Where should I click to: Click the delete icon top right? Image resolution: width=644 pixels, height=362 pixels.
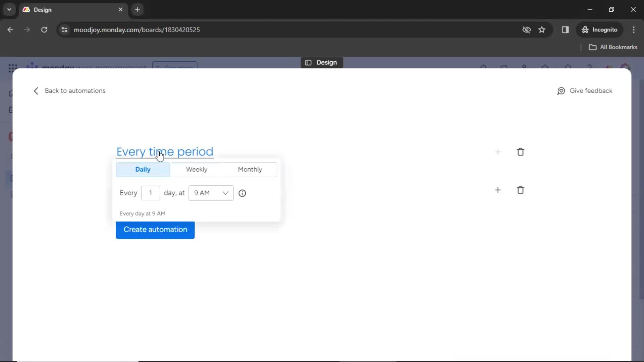click(x=521, y=152)
